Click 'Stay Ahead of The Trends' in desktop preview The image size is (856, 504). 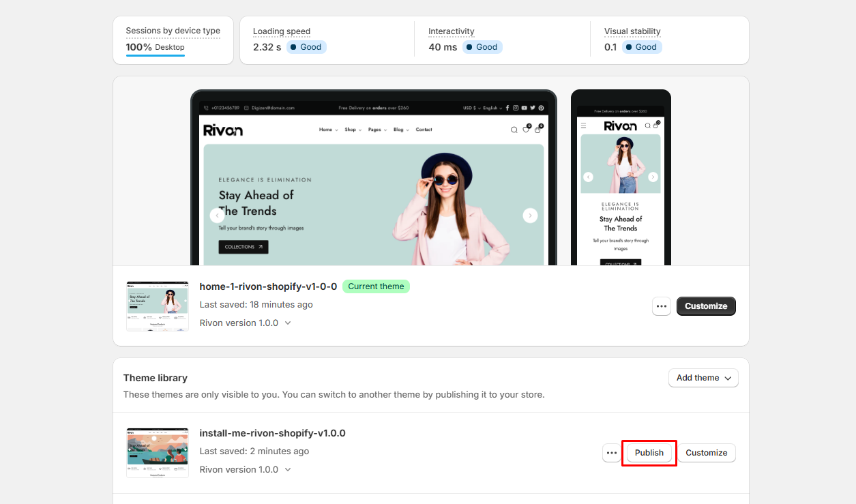pyautogui.click(x=256, y=203)
